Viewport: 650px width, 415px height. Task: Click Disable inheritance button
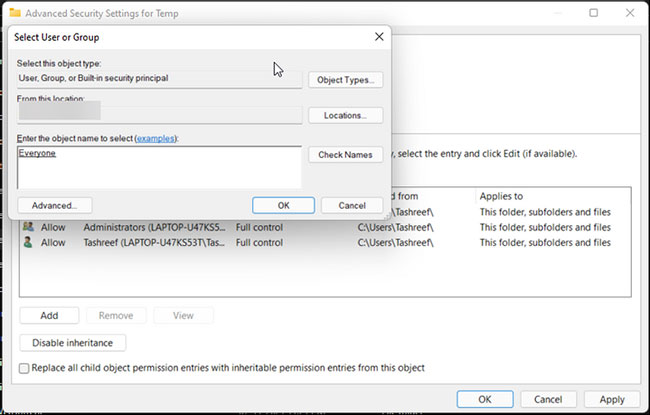73,343
